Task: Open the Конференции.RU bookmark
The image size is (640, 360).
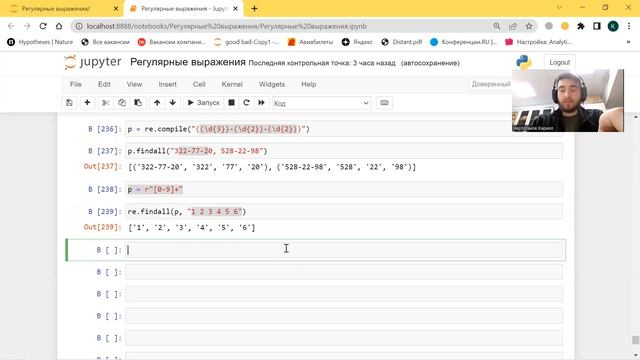Action: point(463,42)
